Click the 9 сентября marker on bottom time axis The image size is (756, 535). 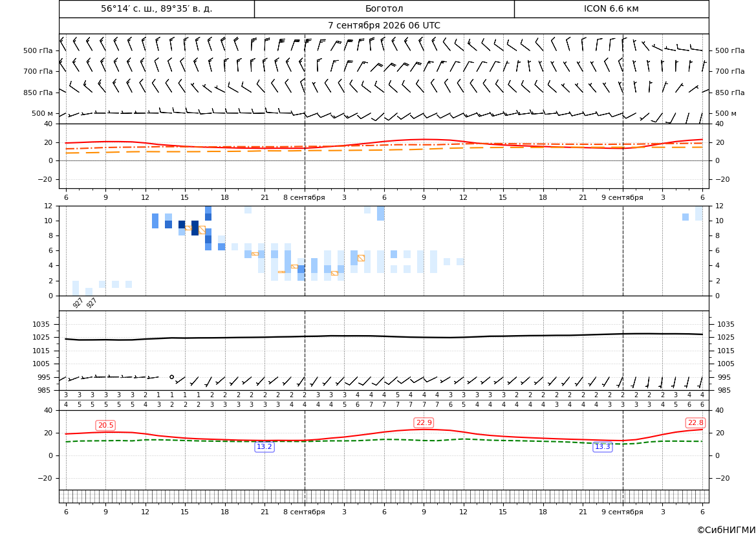[x=622, y=512]
